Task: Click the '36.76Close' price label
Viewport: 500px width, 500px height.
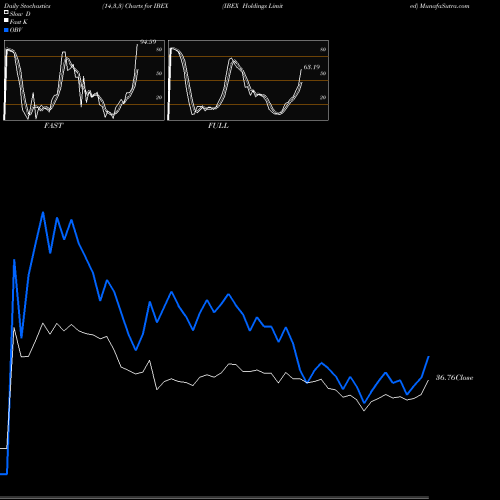Action: point(455,378)
